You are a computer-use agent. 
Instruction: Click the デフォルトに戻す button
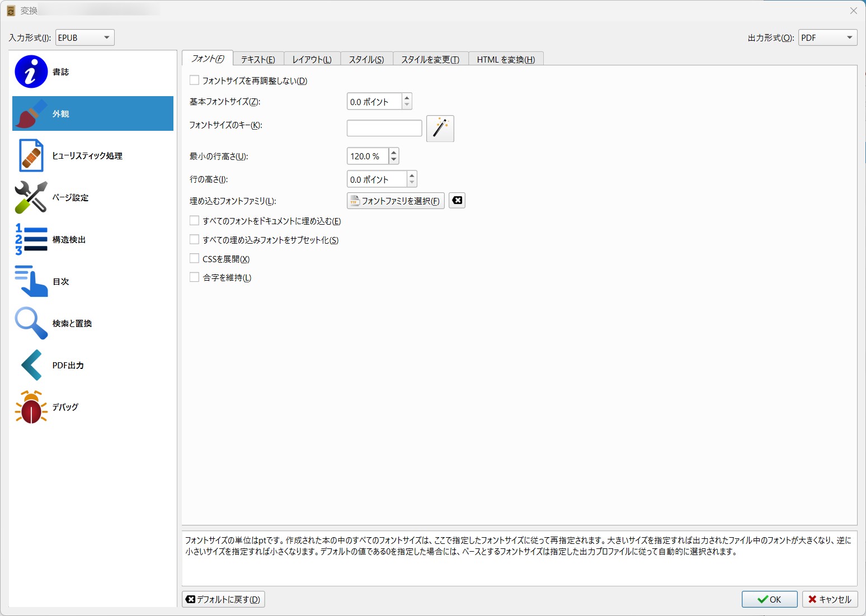(x=223, y=599)
